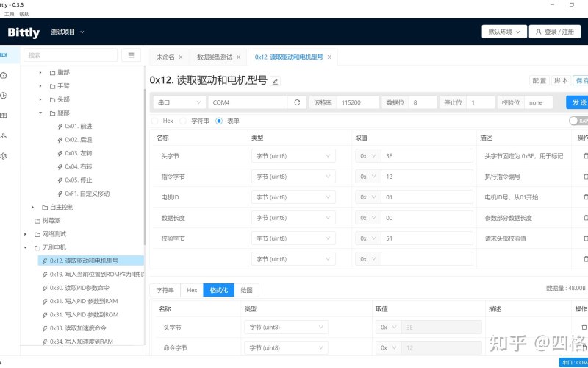The width and height of the screenshot is (588, 368).
Task: Switch response view to 绘图 tab
Action: coord(246,290)
